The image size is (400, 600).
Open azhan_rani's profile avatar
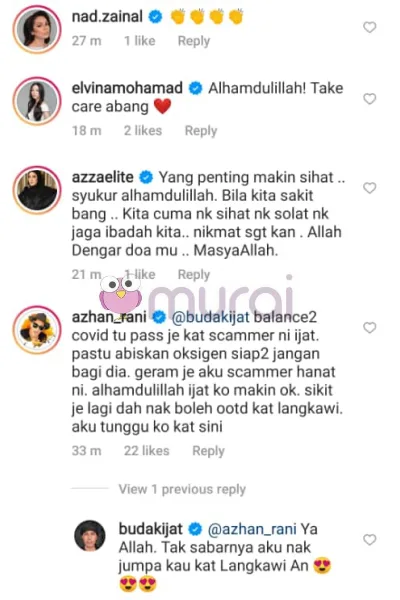click(x=37, y=329)
